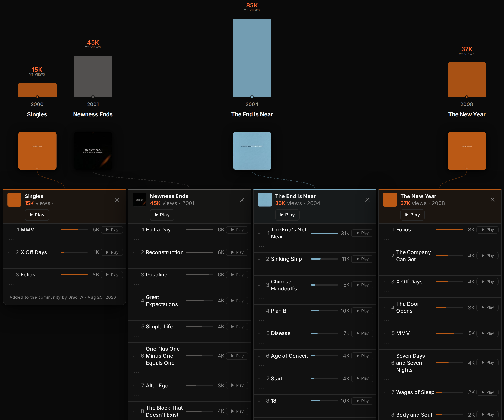Screen dimensions: 504x420
Task: Expand the ellipsis under Half a Day
Action: coord(136,239)
